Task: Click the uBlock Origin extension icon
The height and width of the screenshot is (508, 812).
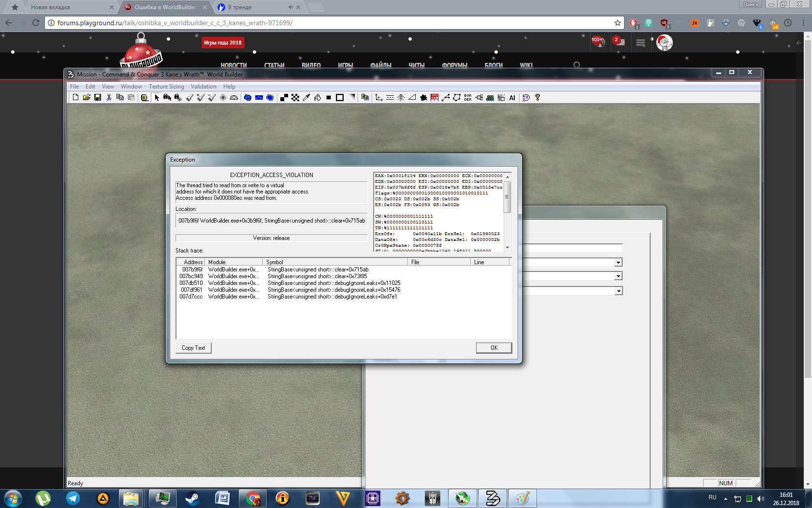Action: (x=665, y=23)
